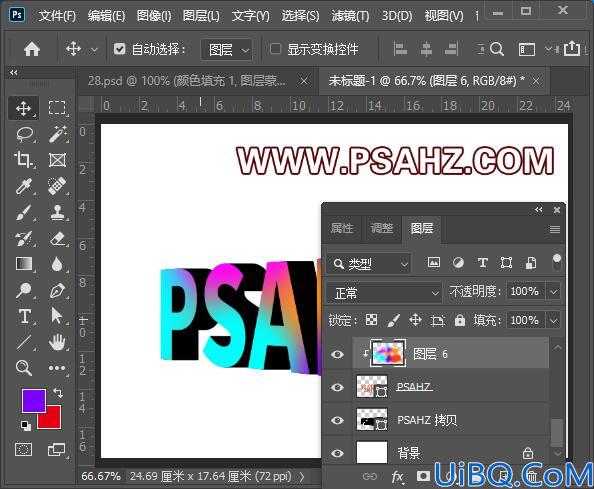Viewport: 594px width, 489px height.
Task: Open the Move tool preset picker arrow
Action: (x=94, y=50)
